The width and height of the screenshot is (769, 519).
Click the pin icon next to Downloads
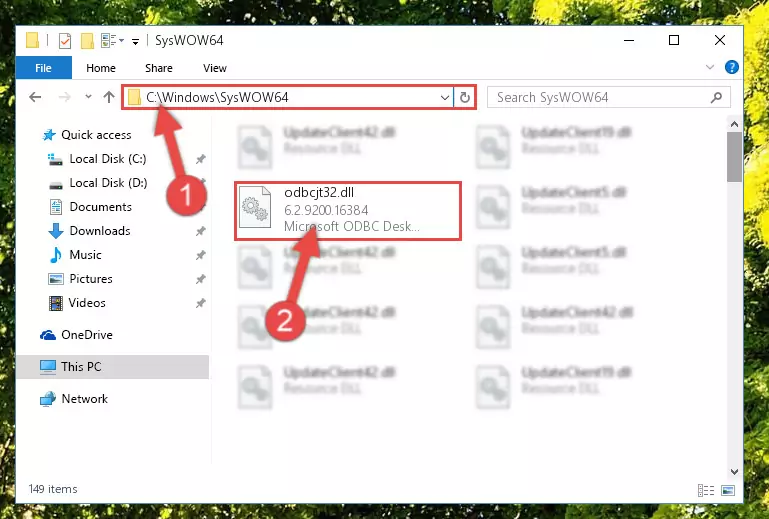coord(201,231)
